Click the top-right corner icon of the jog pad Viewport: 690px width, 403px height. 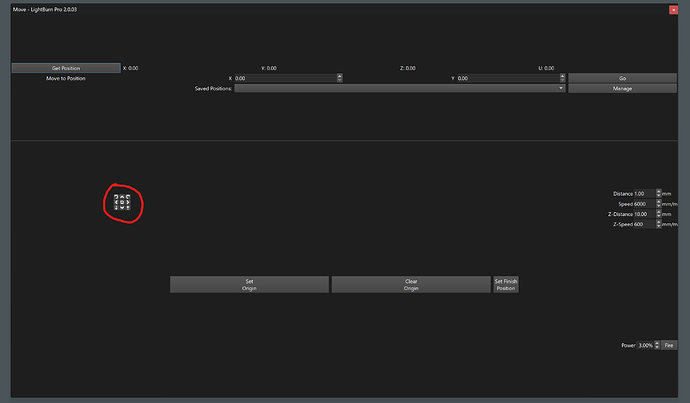[x=128, y=197]
